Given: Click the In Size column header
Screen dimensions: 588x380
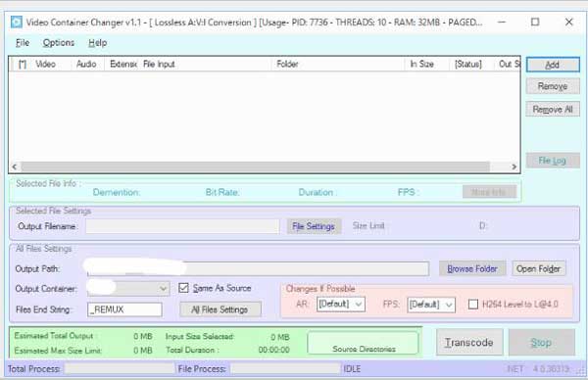Looking at the screenshot, I should tap(427, 64).
